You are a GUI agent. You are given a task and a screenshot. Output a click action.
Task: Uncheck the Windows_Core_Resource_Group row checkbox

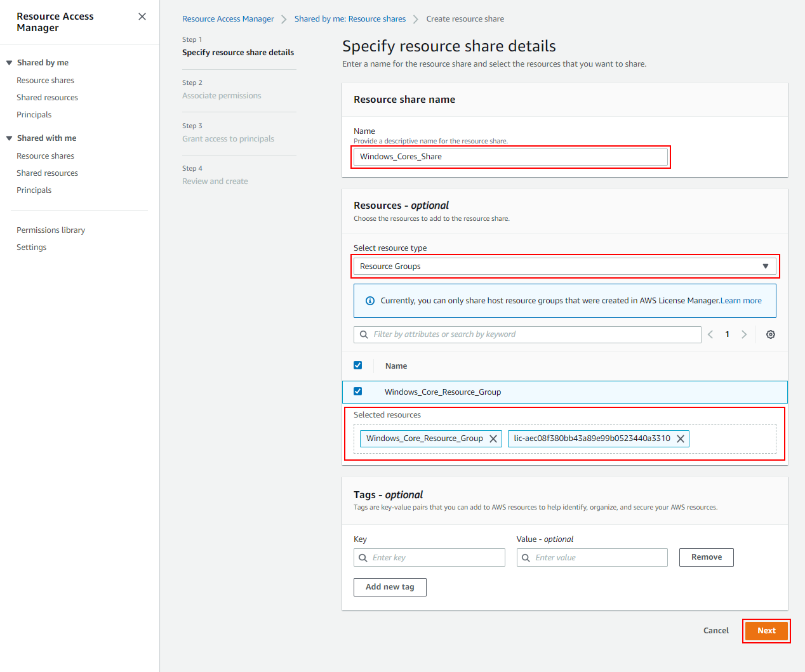(357, 392)
